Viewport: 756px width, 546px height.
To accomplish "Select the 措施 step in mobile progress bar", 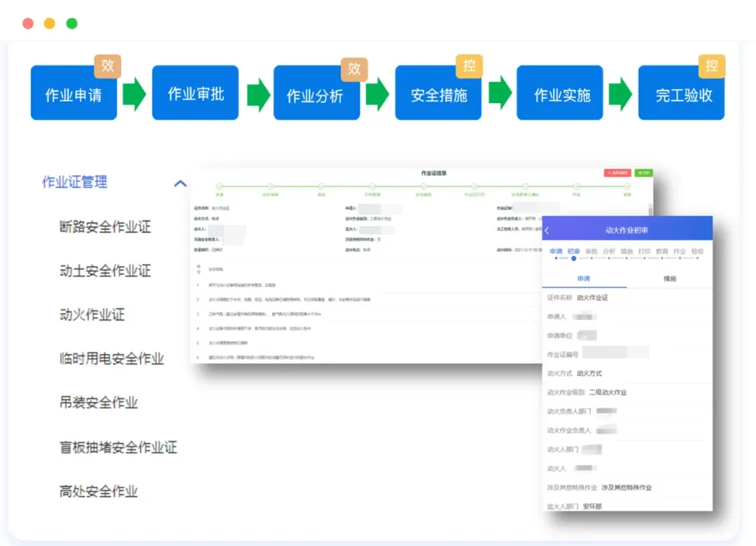I will 626,251.
